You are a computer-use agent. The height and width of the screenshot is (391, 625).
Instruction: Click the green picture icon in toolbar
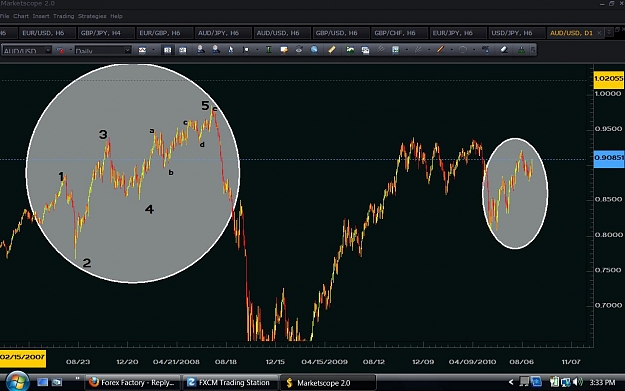tap(350, 50)
